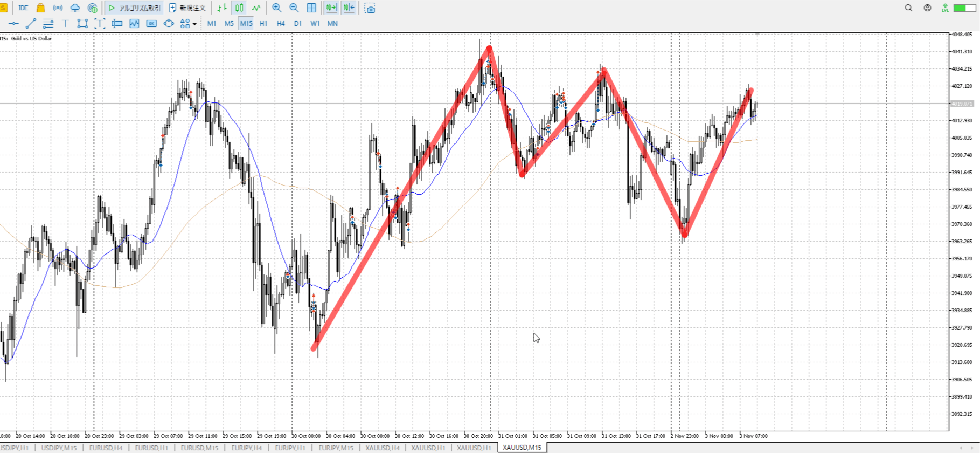Image resolution: width=980 pixels, height=453 pixels.
Task: Open the XAUUSD,H4 chart tab
Action: click(x=383, y=448)
